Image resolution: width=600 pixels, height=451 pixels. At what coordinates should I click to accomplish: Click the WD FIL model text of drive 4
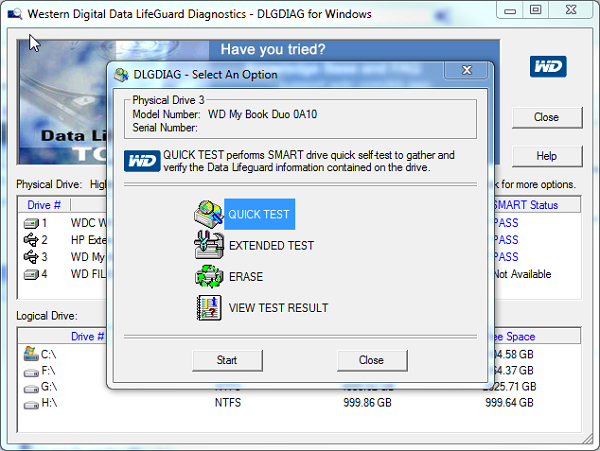point(88,274)
